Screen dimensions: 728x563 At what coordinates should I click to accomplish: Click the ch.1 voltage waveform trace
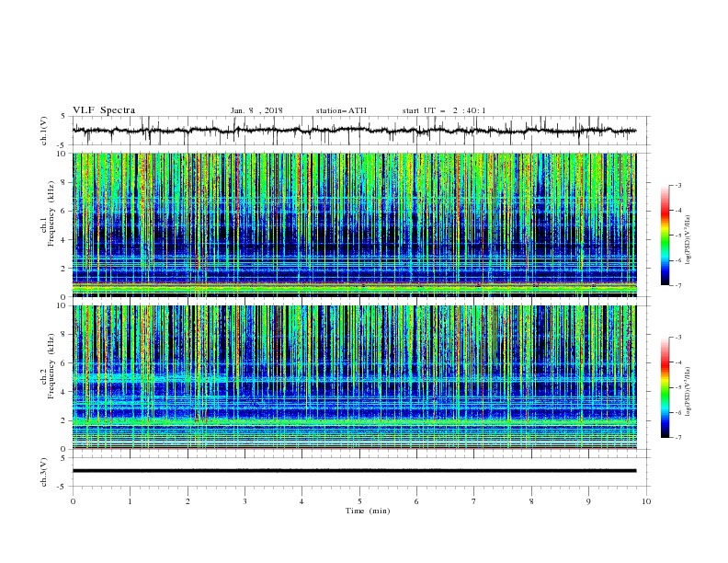click(x=354, y=130)
